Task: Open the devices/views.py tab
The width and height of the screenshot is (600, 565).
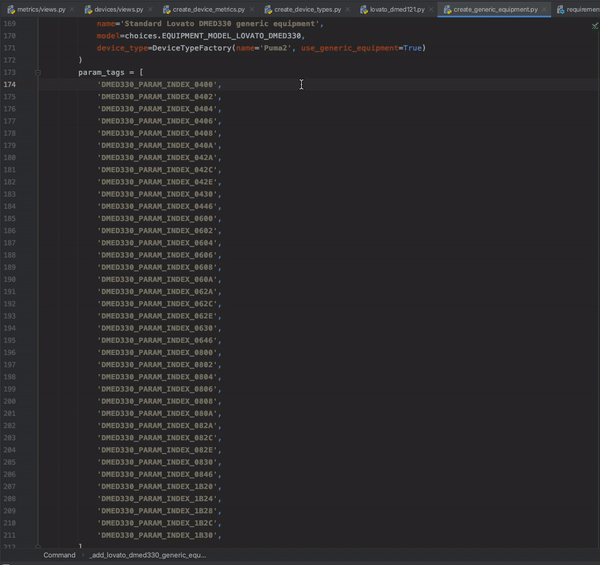Action: [x=119, y=10]
